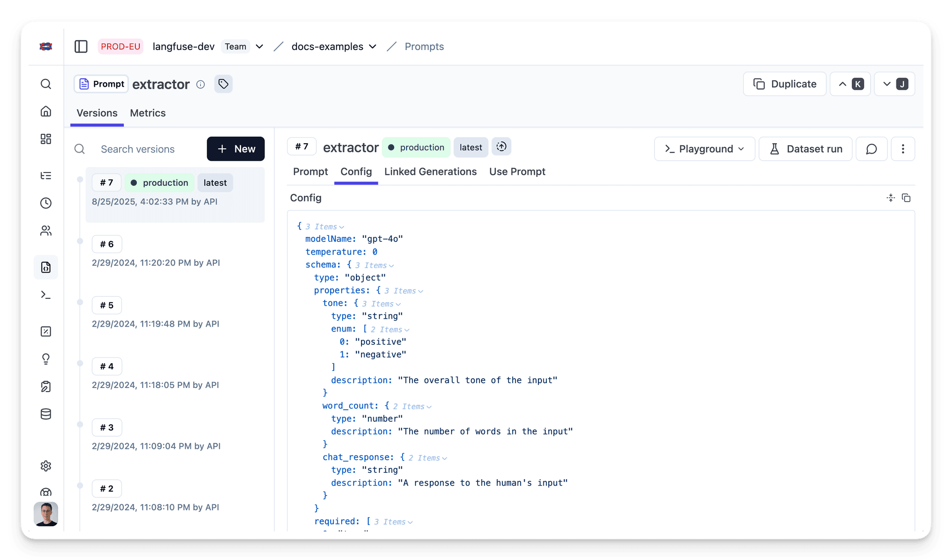The image size is (952, 560).
Task: Open the three-dot more options menu
Action: click(903, 149)
